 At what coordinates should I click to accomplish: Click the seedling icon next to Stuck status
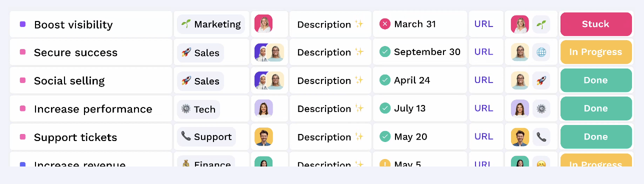tap(541, 24)
